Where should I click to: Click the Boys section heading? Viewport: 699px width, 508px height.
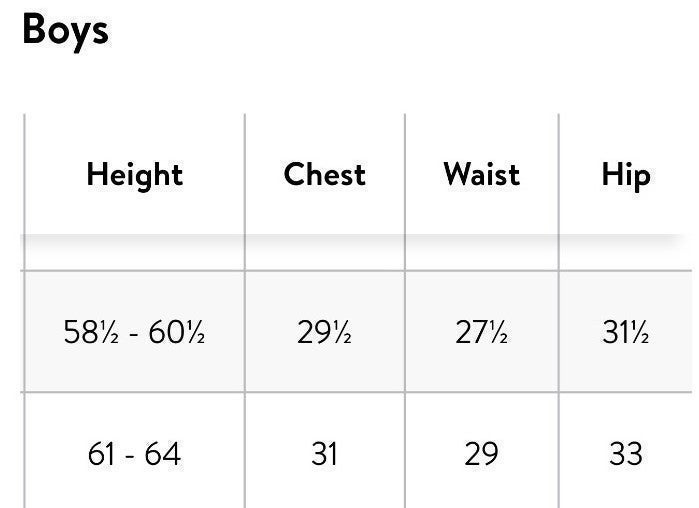coord(66,31)
